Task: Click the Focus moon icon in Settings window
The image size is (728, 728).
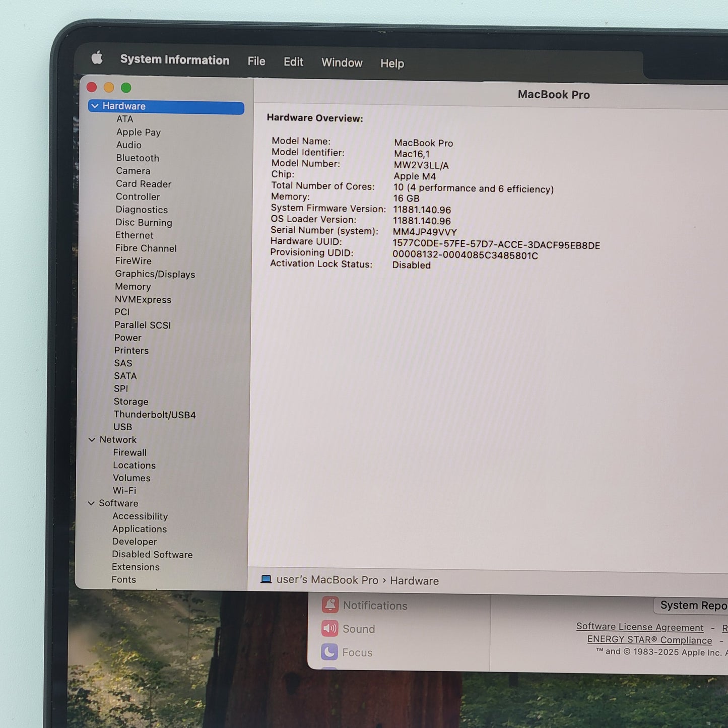Action: [x=329, y=652]
